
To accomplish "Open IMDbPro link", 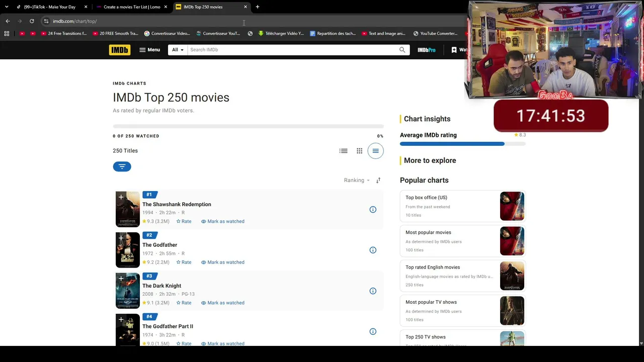I will click(x=427, y=50).
